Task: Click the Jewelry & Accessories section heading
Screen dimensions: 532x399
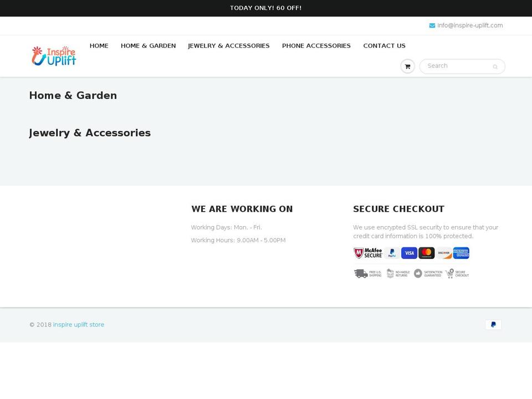Action: pos(90,133)
